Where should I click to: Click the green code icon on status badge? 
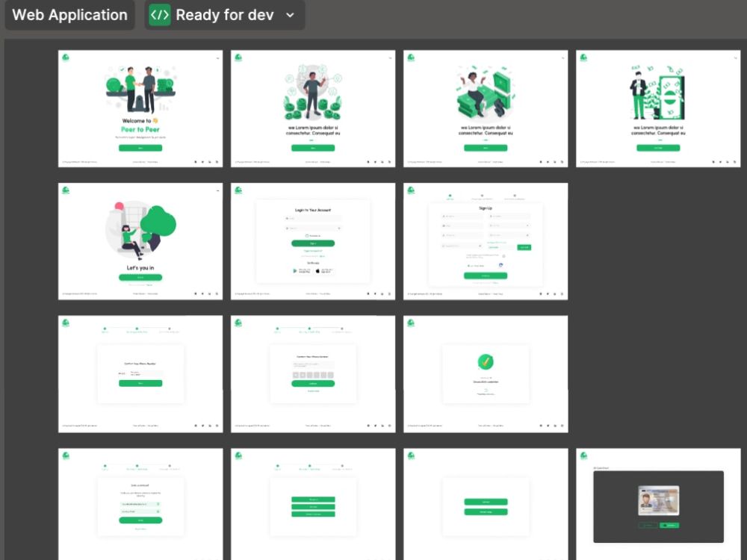coord(160,15)
